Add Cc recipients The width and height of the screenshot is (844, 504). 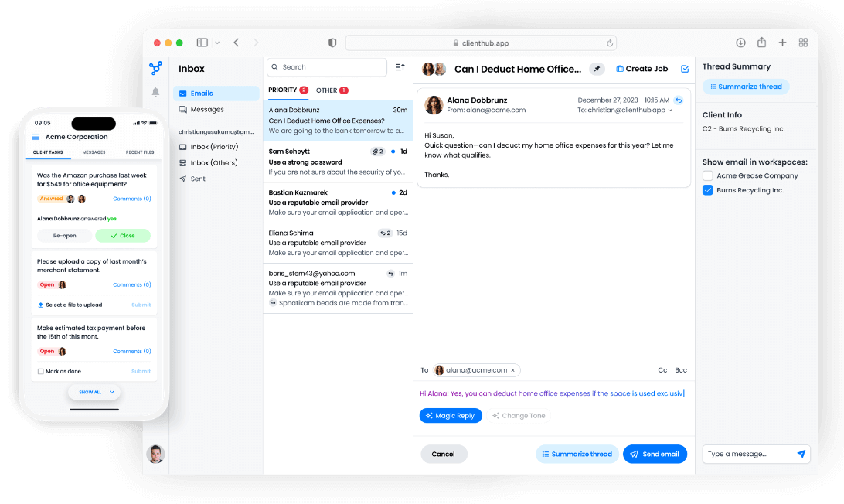point(662,370)
